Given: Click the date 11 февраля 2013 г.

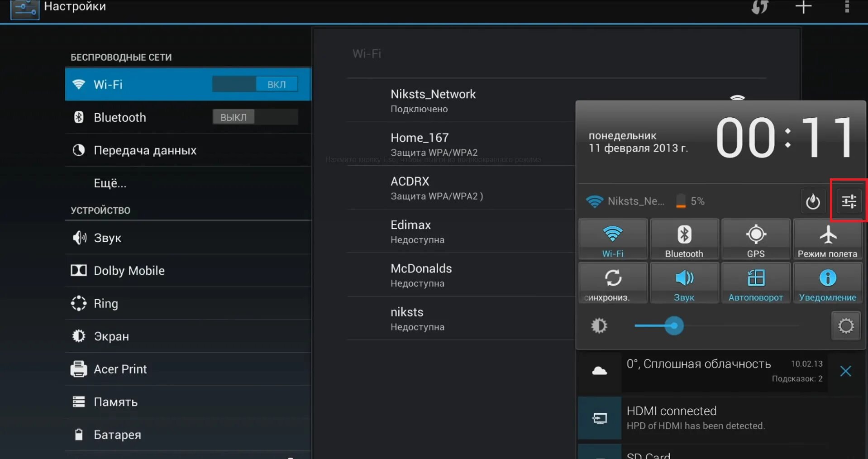Looking at the screenshot, I should (x=638, y=148).
